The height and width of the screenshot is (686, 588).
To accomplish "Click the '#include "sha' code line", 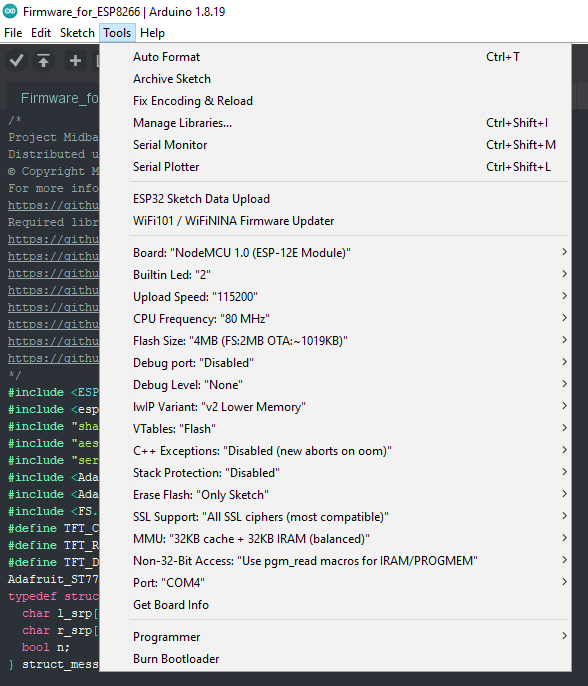I will click(53, 426).
